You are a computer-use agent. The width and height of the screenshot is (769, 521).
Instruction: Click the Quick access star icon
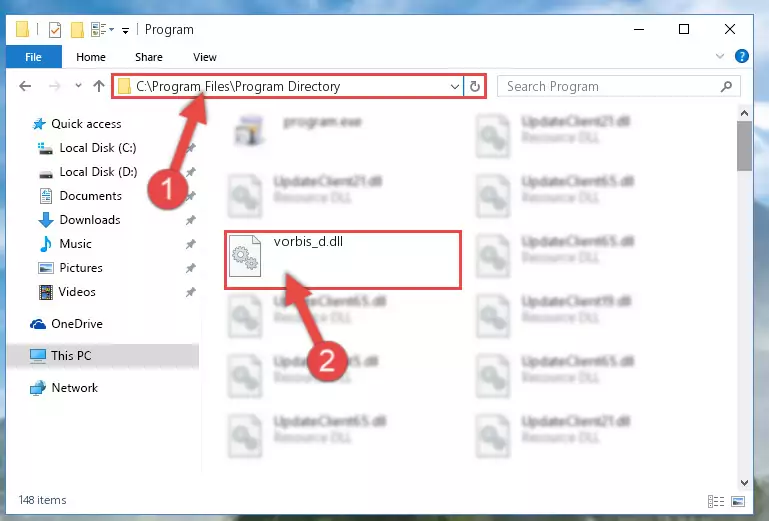[39, 124]
